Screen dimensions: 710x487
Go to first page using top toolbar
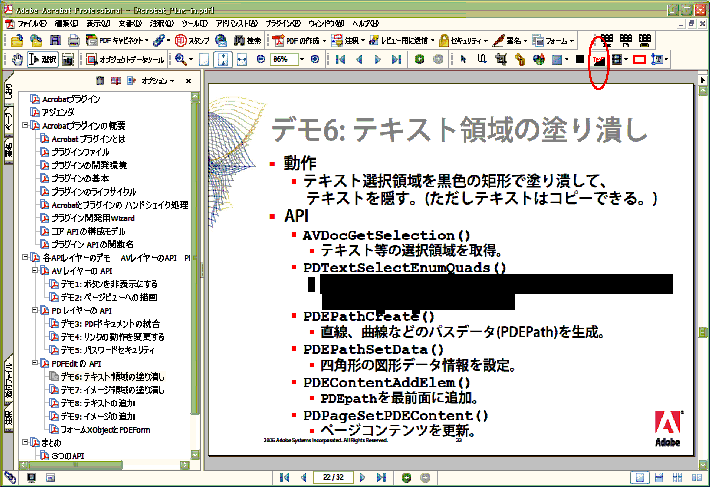coord(341,59)
